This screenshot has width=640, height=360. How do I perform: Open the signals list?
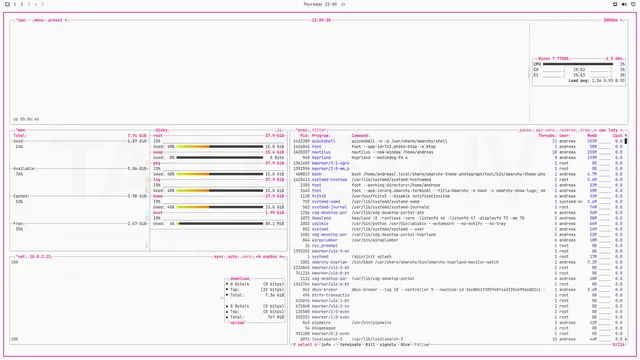[x=387, y=344]
